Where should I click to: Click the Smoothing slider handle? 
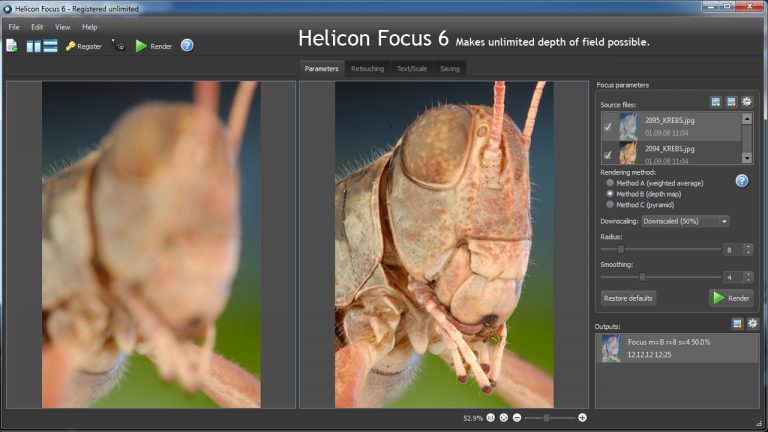(642, 277)
